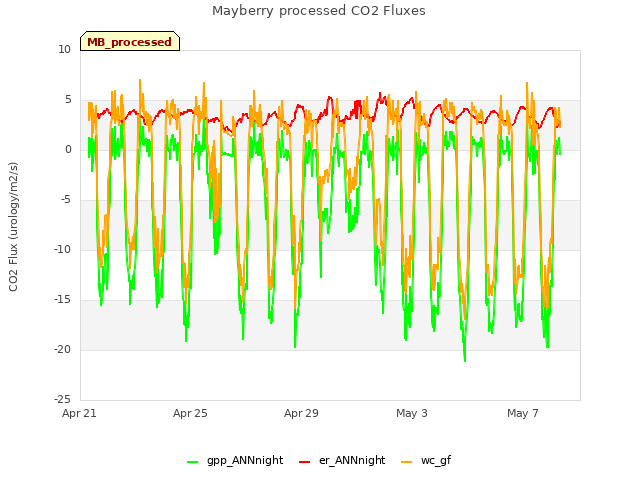Click the orange wc_gf legend color marker
Screen dimensions: 640x480
[407, 462]
